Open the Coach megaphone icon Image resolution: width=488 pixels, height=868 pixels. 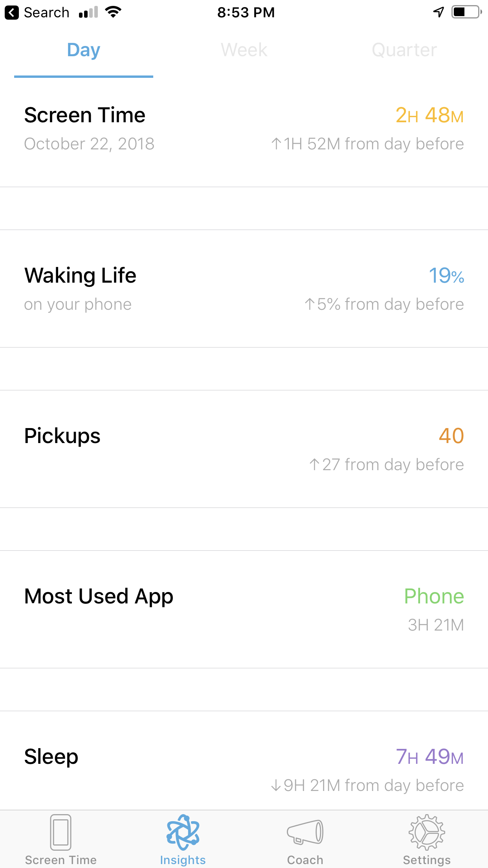point(305,832)
